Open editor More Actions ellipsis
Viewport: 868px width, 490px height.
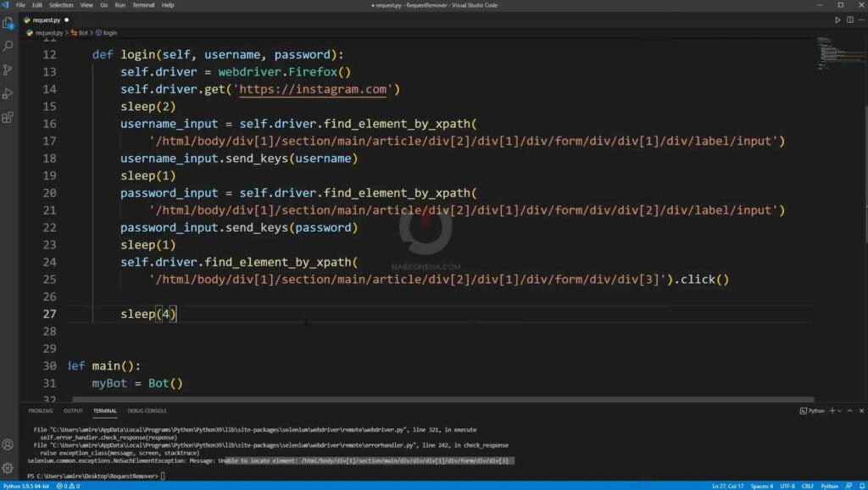(x=861, y=20)
